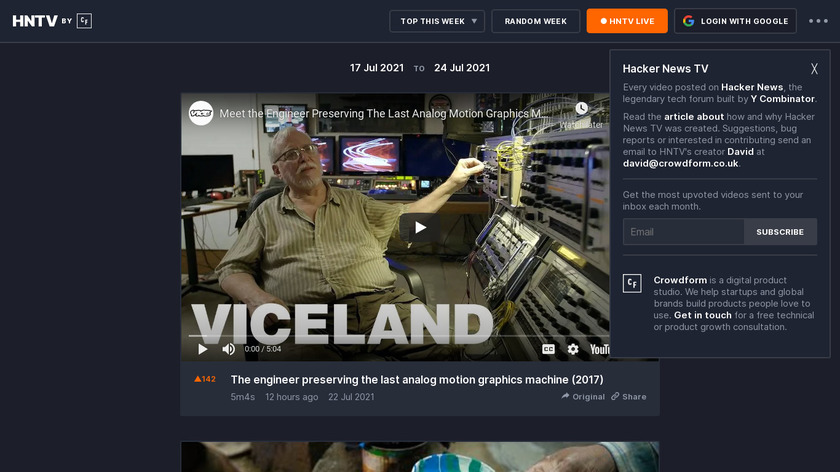Open the video settings gear
This screenshot has width=840, height=472.
573,349
